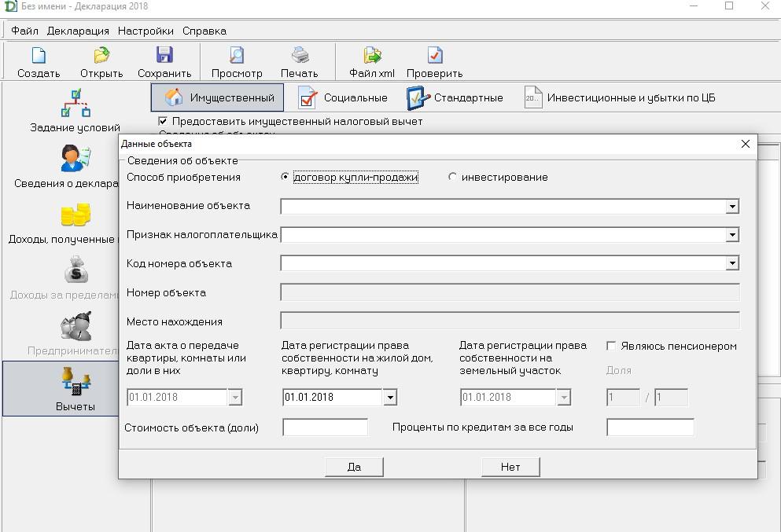
Task: Click the Проценты по кредитам field
Action: point(650,427)
